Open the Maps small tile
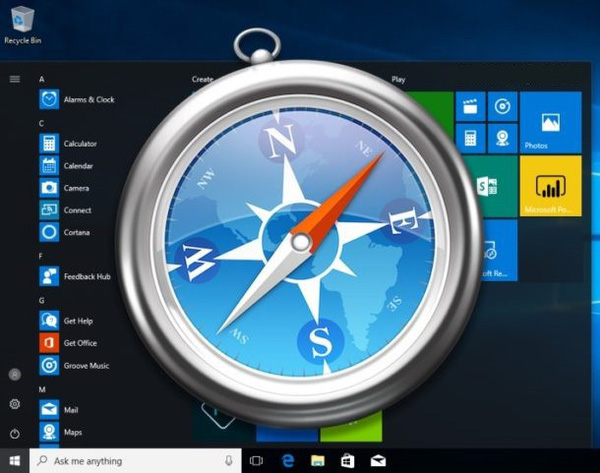This screenshot has width=600, height=473. point(502,138)
